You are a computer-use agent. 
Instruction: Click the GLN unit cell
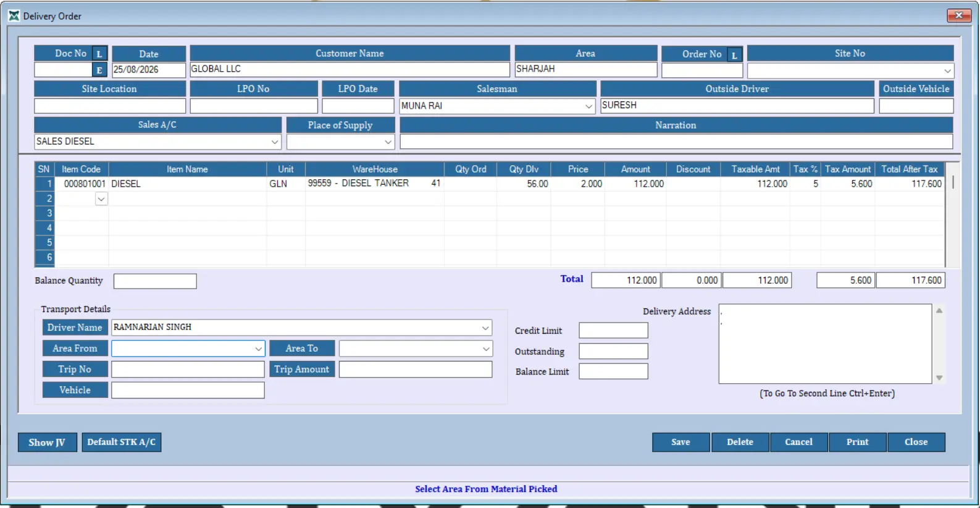tap(286, 184)
